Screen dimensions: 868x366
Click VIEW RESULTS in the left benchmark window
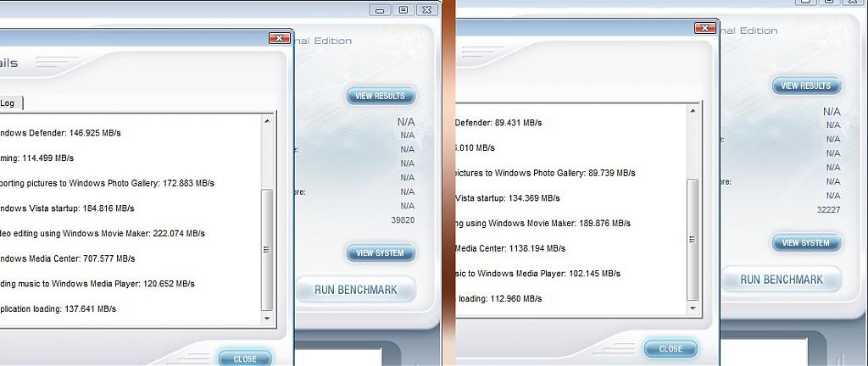point(381,96)
